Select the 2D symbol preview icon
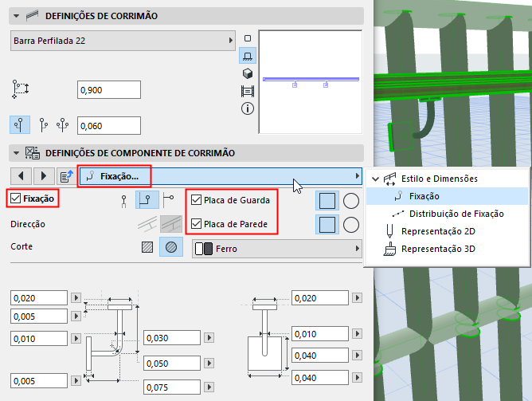The height and width of the screenshot is (401, 532). pos(248,38)
